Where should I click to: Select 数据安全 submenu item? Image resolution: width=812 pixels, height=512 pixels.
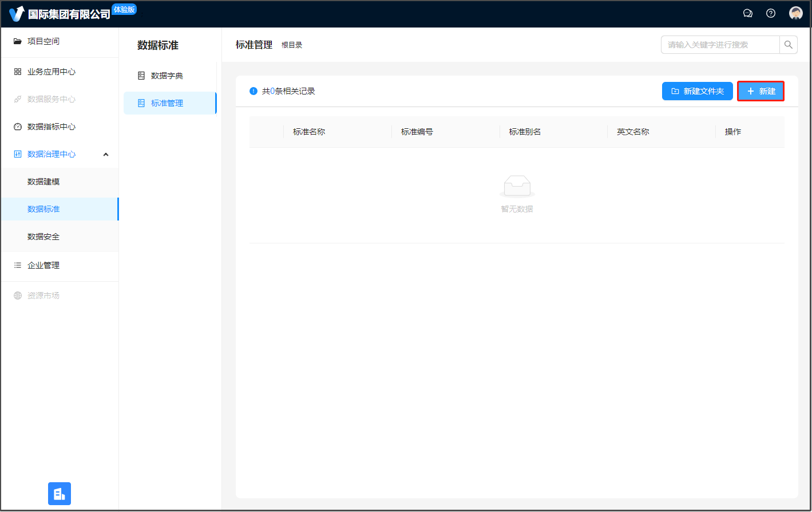pyautogui.click(x=43, y=237)
